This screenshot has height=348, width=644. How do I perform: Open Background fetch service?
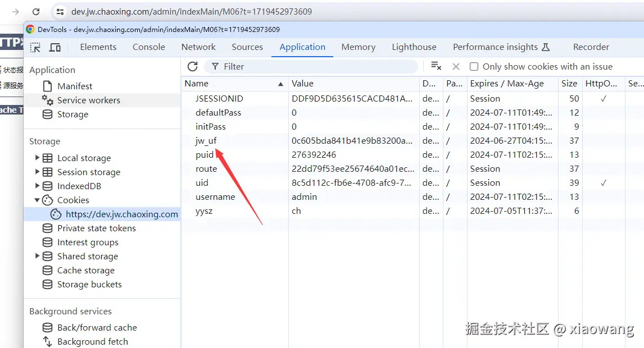[x=92, y=341]
